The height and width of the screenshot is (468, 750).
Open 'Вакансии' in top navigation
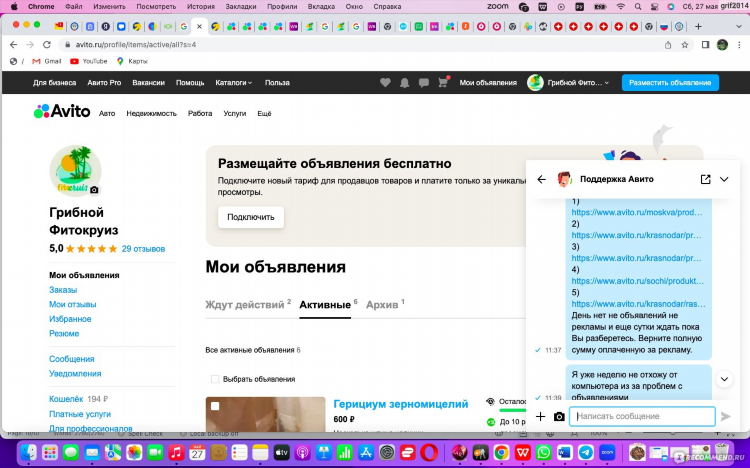148,82
